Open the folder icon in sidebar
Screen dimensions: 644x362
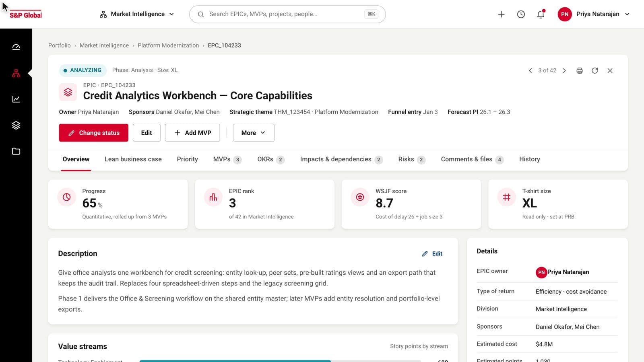pos(16,151)
